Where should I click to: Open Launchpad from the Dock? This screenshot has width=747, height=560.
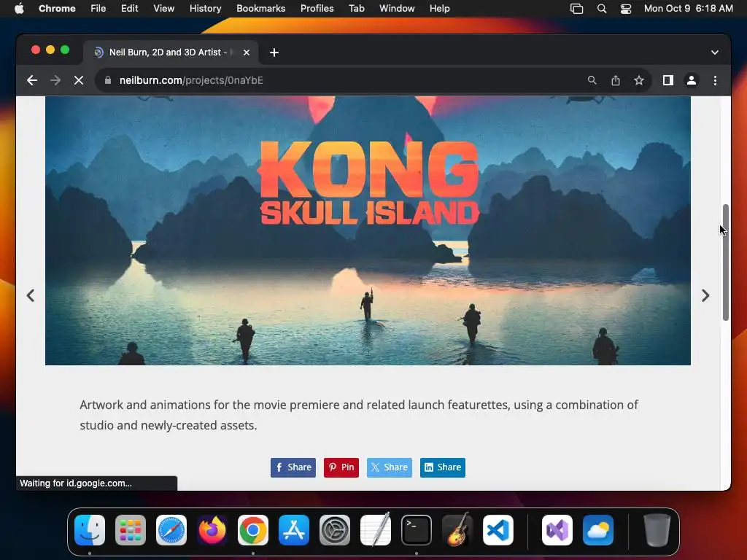coord(131,530)
